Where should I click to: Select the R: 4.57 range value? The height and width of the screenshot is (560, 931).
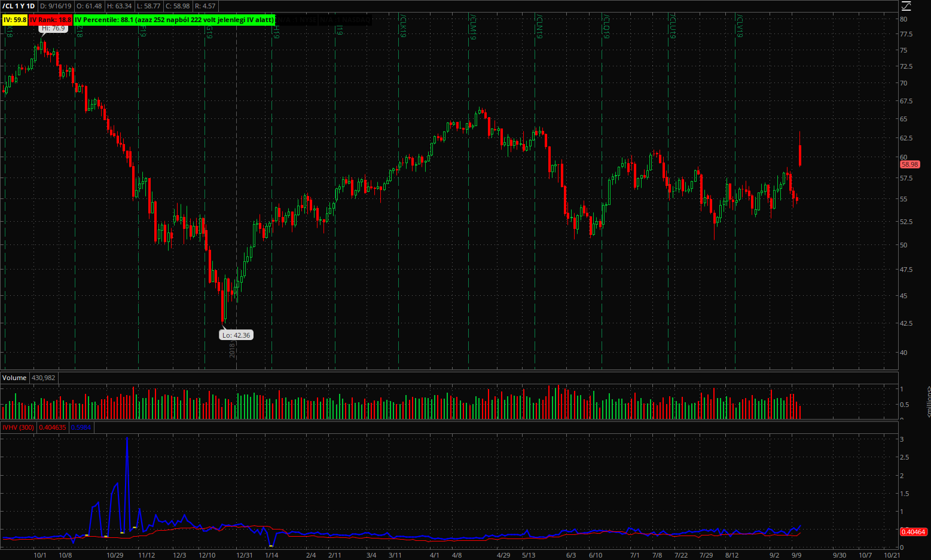pyautogui.click(x=205, y=6)
